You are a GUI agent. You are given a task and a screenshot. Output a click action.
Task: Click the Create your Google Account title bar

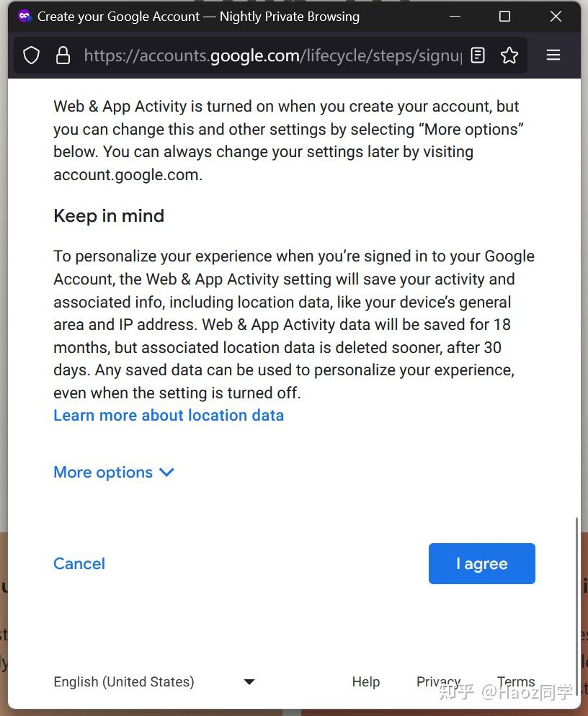coord(216,16)
